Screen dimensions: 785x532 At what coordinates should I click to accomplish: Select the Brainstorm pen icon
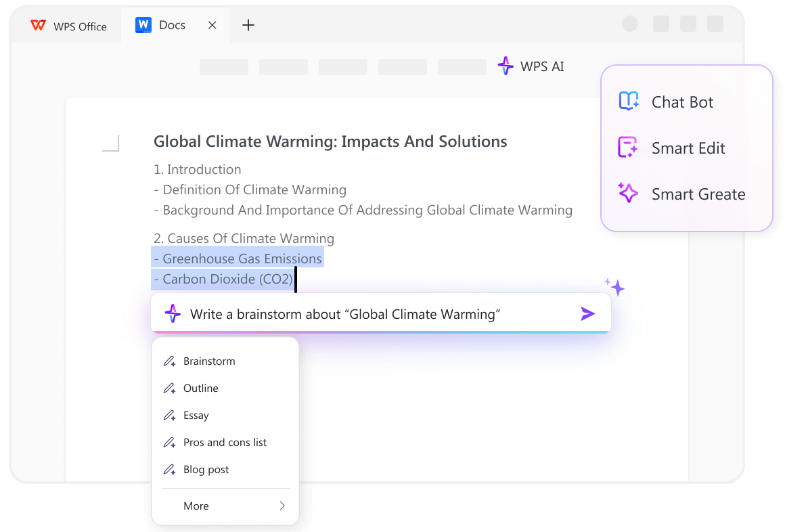(169, 361)
